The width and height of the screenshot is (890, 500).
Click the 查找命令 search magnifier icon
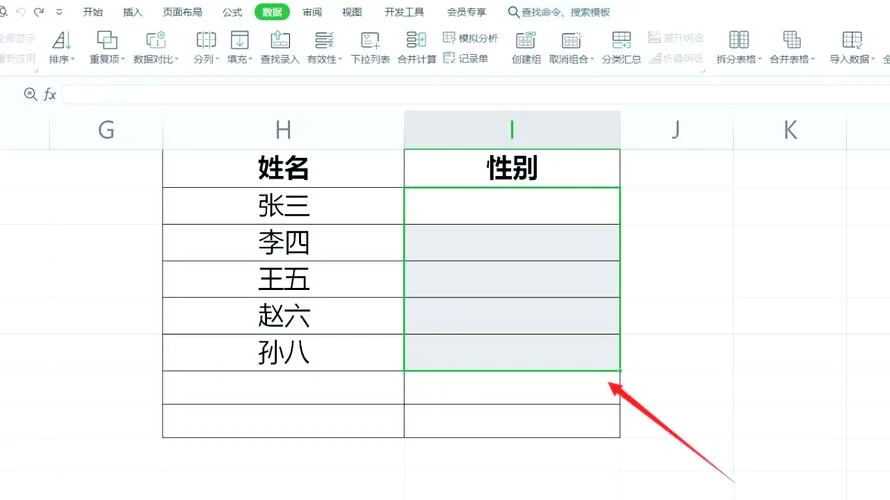pos(513,12)
